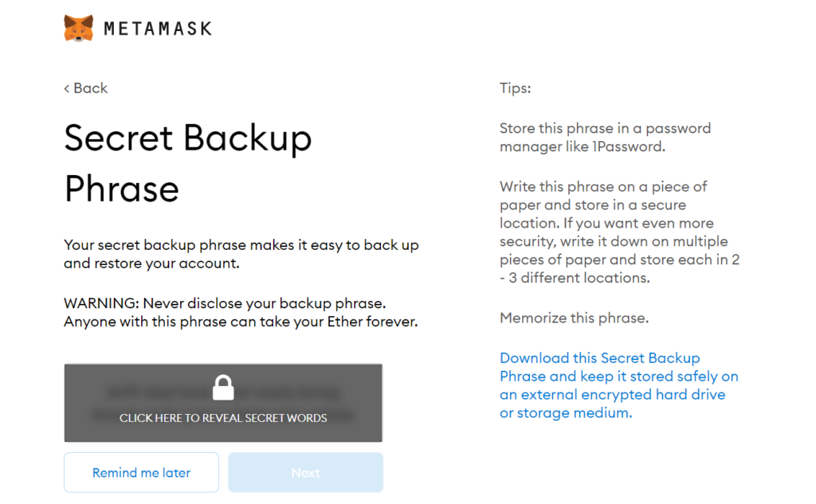Click the password manager 1Password tip
Viewport: 816px width, 504px height.
606,137
